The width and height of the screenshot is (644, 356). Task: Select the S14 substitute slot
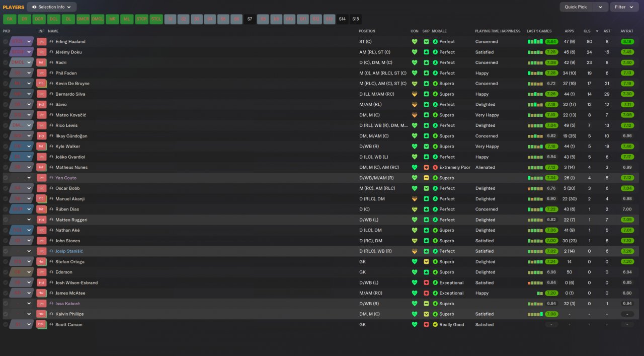coord(343,19)
